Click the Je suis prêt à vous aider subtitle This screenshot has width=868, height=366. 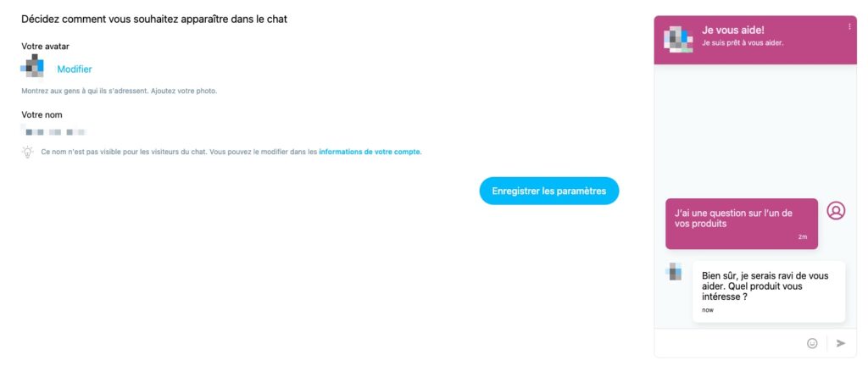[743, 42]
